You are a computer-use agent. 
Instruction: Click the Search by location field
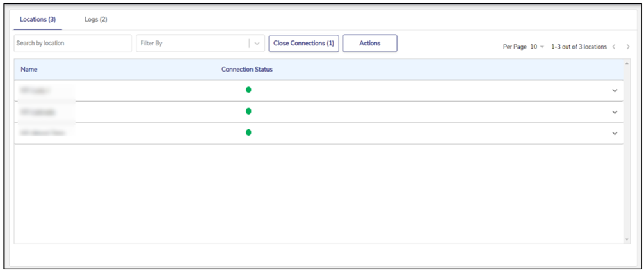tap(72, 44)
